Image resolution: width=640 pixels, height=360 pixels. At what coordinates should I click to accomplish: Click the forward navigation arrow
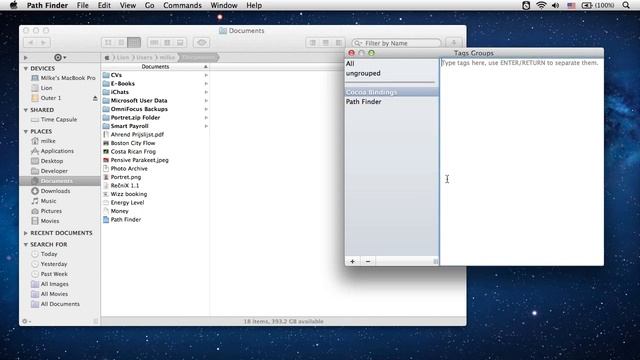coord(43,42)
